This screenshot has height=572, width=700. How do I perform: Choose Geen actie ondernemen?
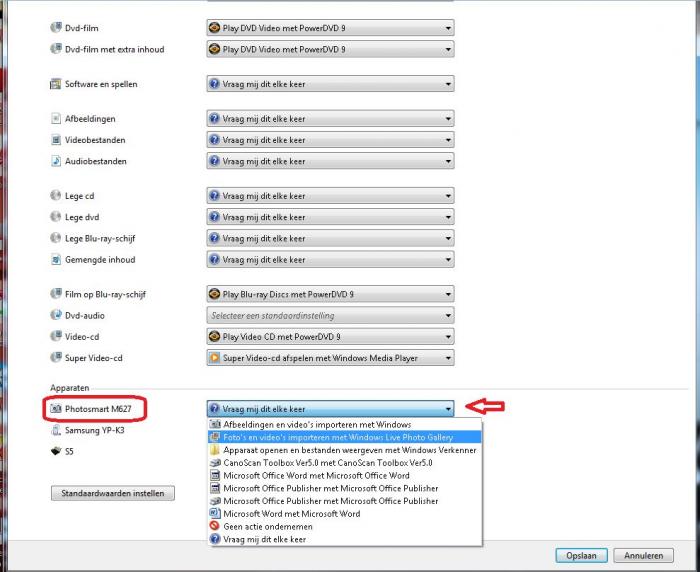point(345,526)
